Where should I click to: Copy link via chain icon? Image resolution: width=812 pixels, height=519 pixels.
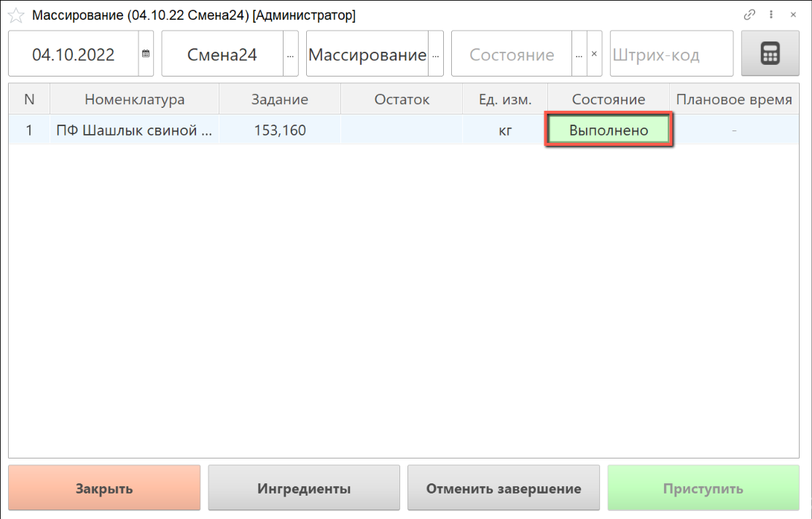[x=749, y=15]
